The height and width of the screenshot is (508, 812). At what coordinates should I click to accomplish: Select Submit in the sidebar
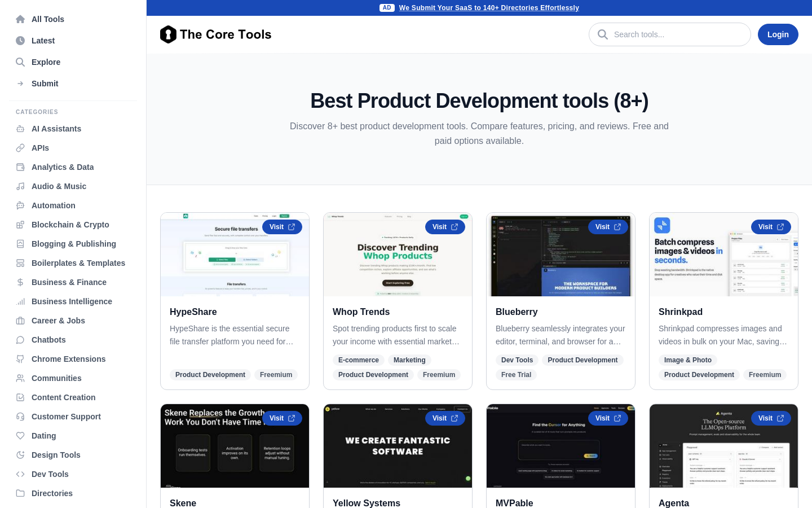click(73, 84)
